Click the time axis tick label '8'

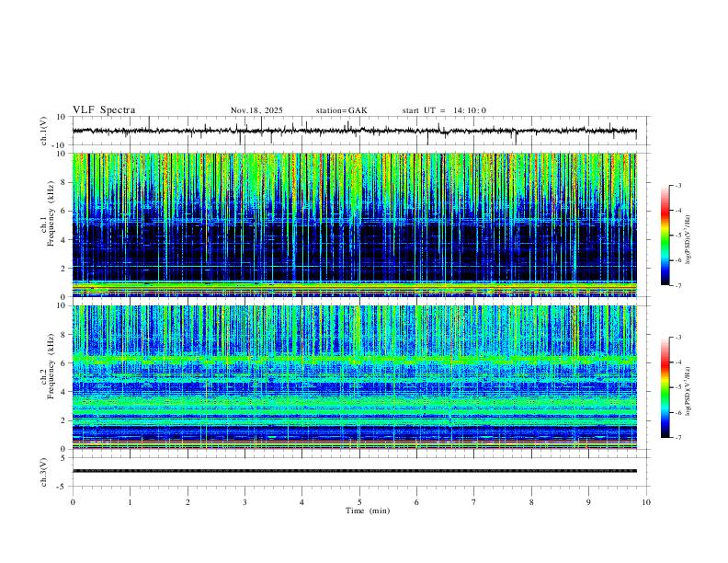pos(531,502)
